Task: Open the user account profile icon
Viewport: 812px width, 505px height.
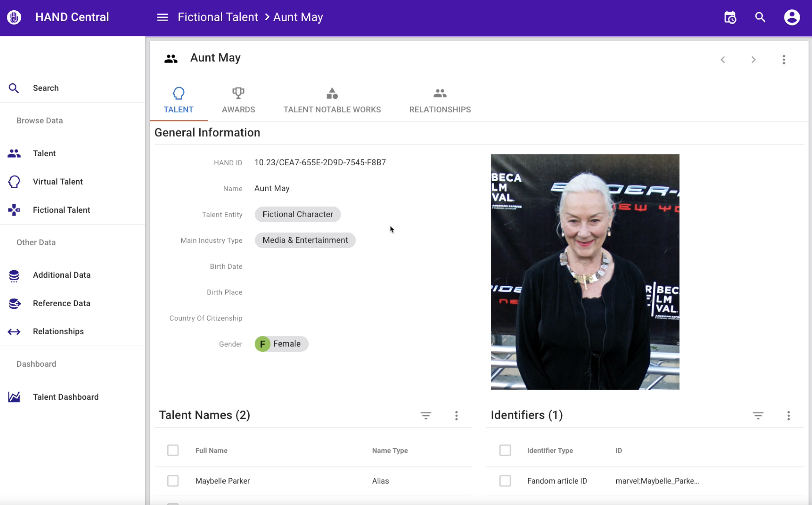Action: pyautogui.click(x=792, y=17)
